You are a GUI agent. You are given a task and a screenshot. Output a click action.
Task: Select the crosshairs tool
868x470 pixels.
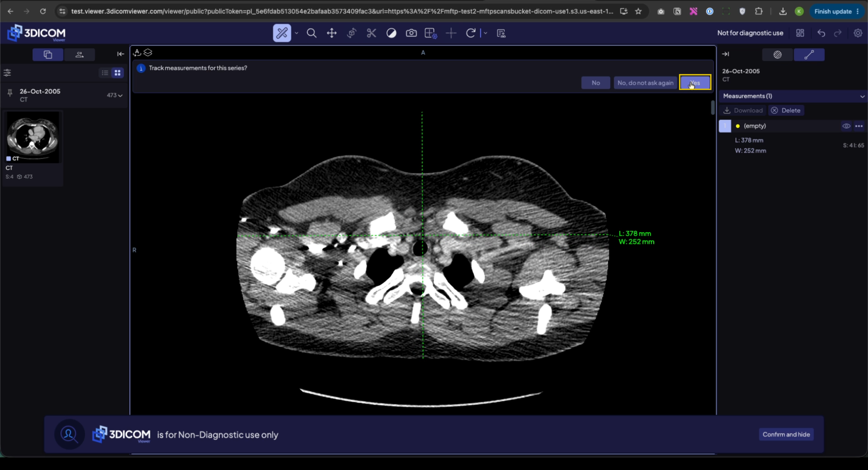451,33
